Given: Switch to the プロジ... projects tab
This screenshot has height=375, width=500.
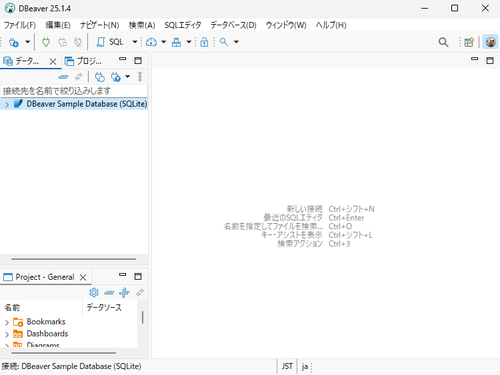Looking at the screenshot, I should click(83, 61).
